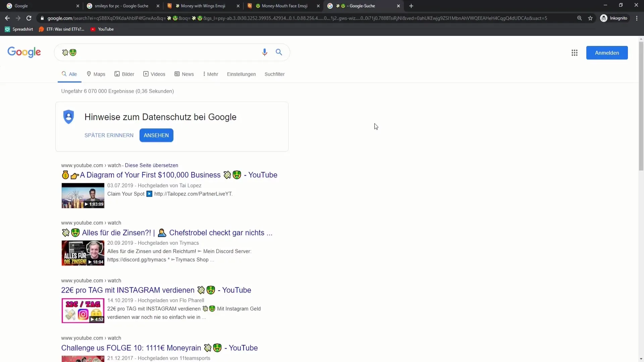Select the News search tab
The height and width of the screenshot is (362, 644).
[x=184, y=74]
